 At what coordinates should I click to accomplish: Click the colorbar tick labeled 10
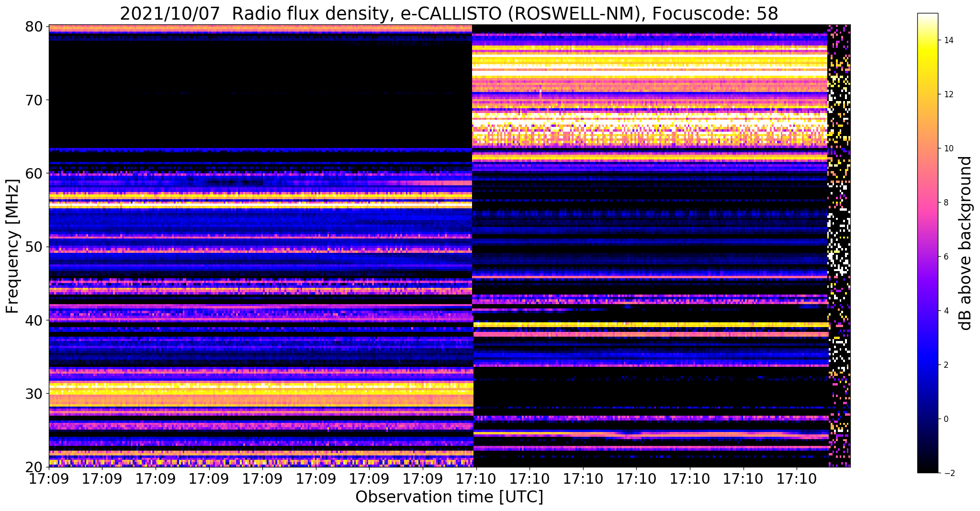(948, 148)
